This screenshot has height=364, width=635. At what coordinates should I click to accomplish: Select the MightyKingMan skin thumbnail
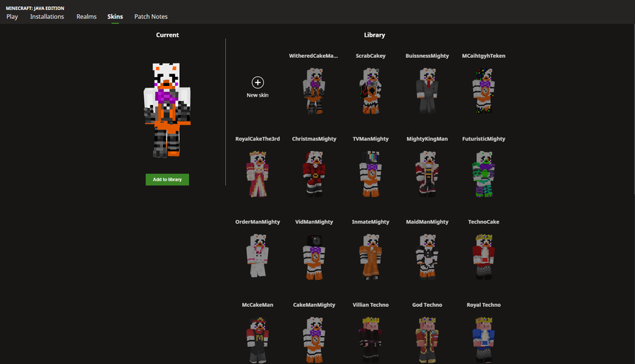[428, 174]
